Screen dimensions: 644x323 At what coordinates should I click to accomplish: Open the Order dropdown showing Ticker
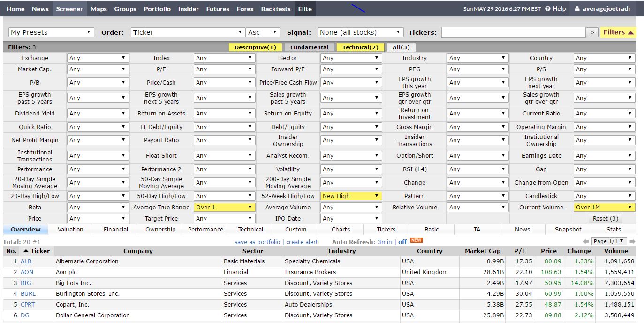coord(188,32)
